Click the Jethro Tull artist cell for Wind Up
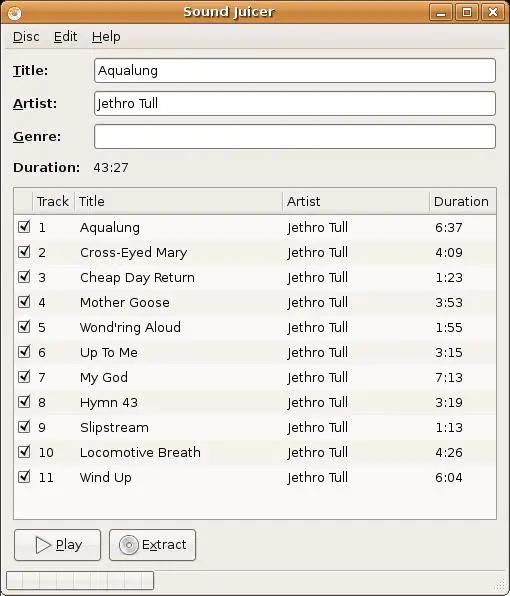The width and height of the screenshot is (510, 596). (317, 477)
